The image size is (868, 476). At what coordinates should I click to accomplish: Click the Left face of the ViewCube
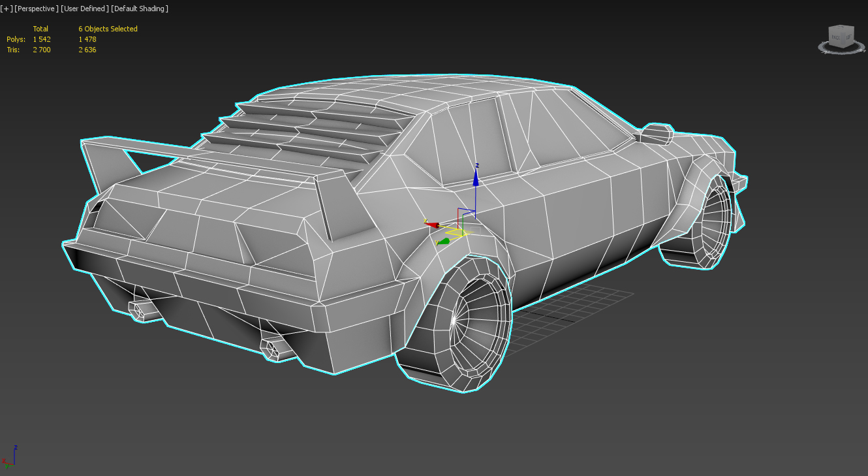pyautogui.click(x=848, y=37)
